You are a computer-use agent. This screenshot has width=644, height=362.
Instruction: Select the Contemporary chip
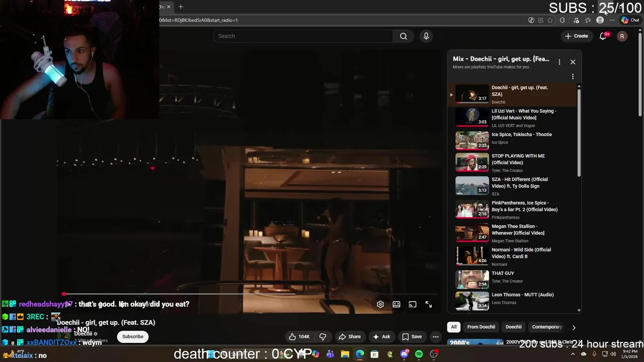tap(547, 327)
